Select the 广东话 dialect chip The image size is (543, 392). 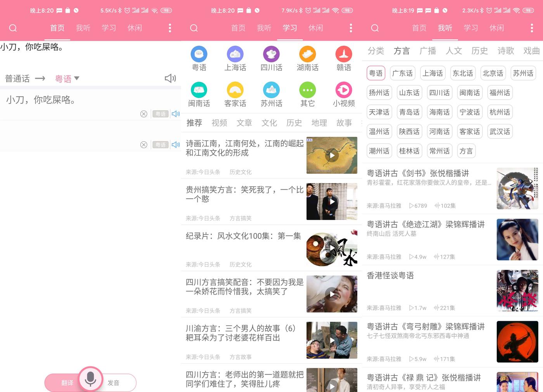[x=402, y=73]
